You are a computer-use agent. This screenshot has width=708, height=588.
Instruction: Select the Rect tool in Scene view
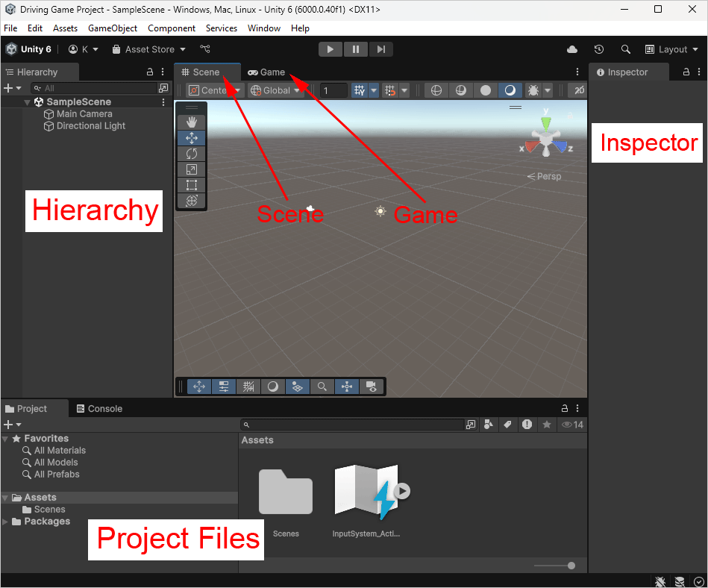pos(191,185)
